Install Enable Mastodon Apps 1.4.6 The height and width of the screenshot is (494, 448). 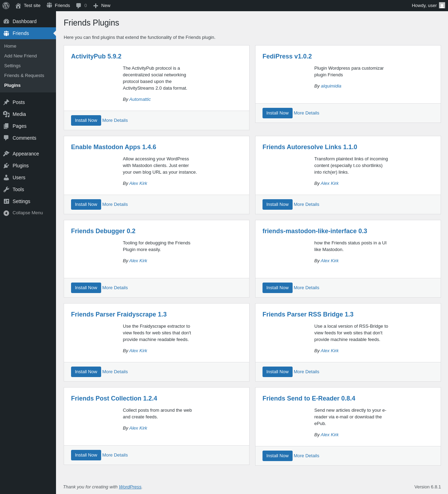86,204
